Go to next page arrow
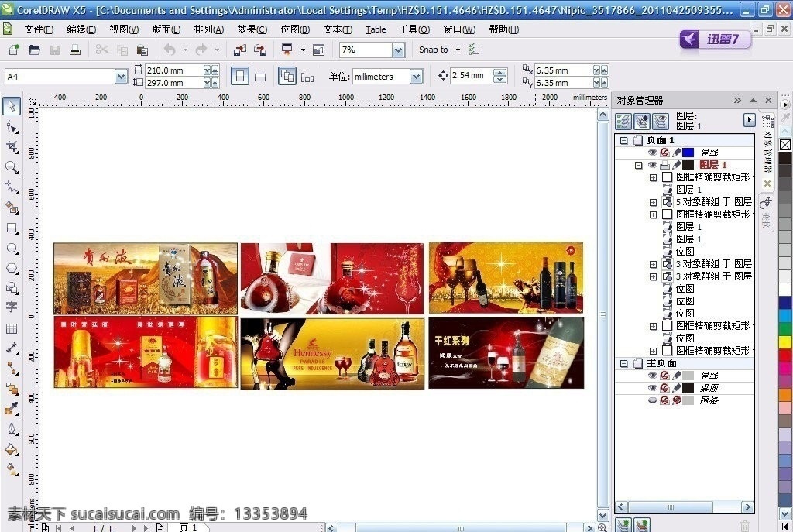 point(134,528)
